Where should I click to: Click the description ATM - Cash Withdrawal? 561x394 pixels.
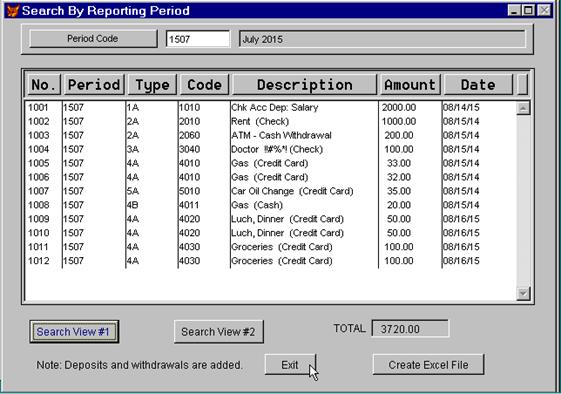(x=281, y=135)
